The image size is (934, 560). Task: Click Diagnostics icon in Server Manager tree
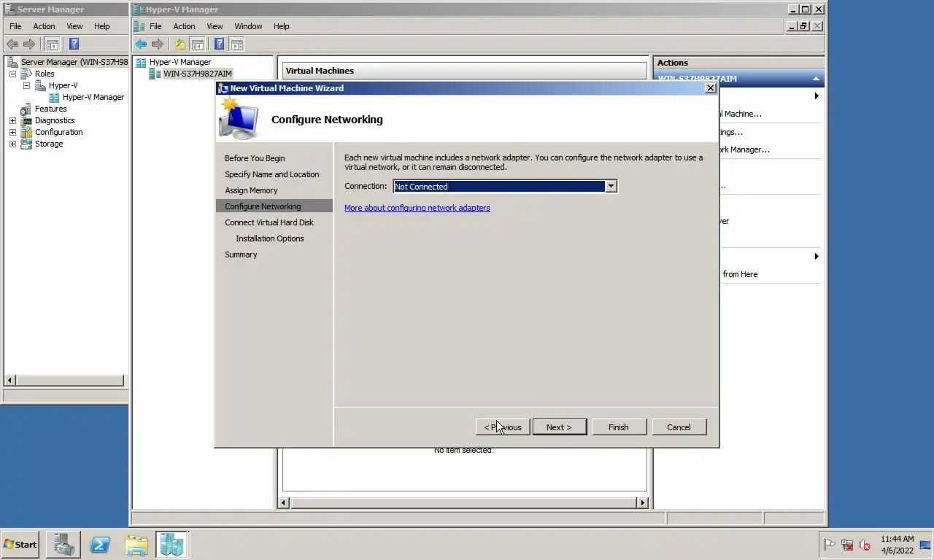coord(27,120)
